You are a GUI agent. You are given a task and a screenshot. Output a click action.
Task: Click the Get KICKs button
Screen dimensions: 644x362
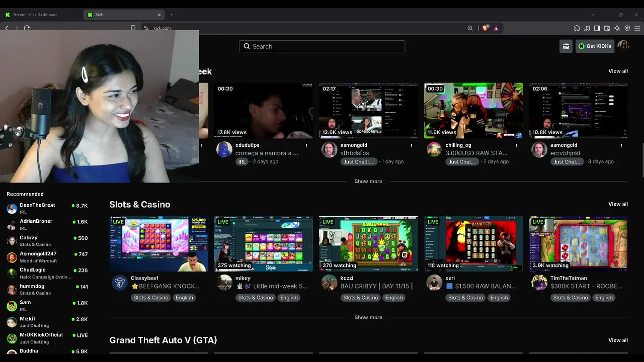coord(595,46)
